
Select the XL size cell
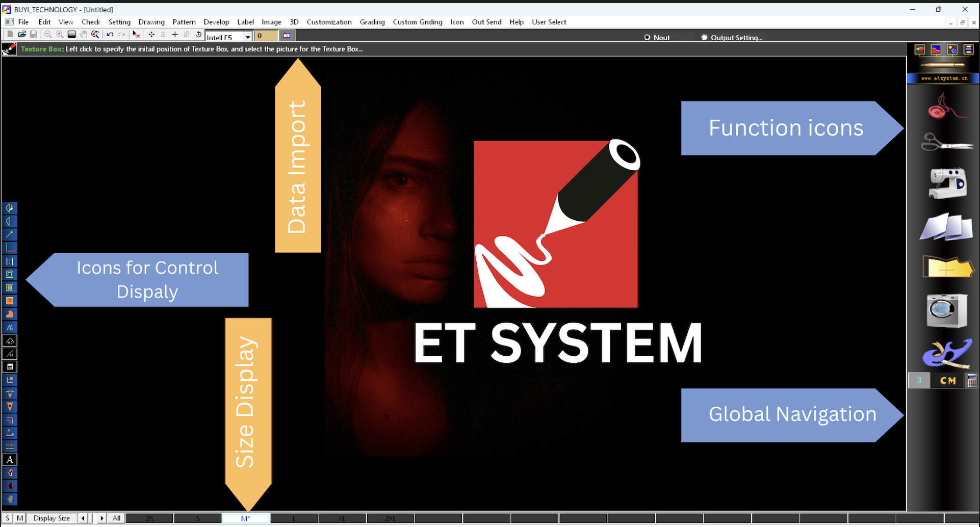(x=342, y=518)
